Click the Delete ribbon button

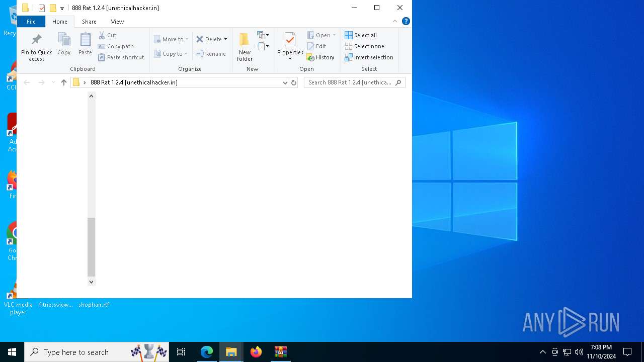[x=209, y=39]
